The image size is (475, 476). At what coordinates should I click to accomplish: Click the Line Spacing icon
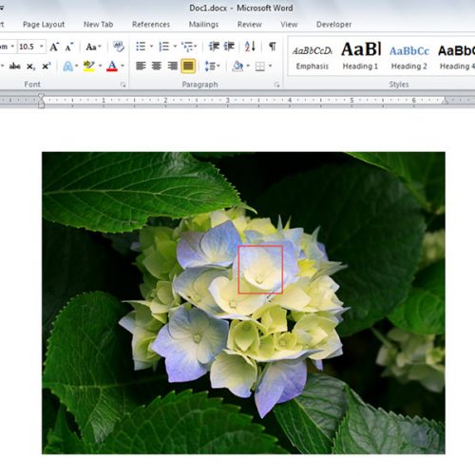click(210, 66)
